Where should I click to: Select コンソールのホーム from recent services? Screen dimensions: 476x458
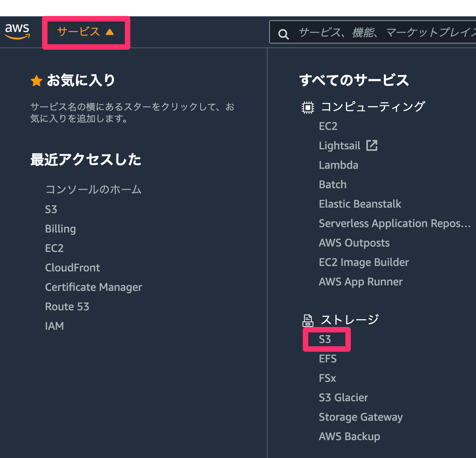(x=93, y=190)
